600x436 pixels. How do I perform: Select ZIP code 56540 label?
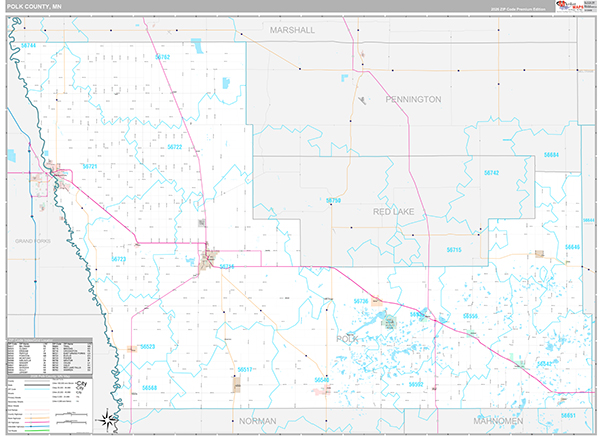[322, 380]
